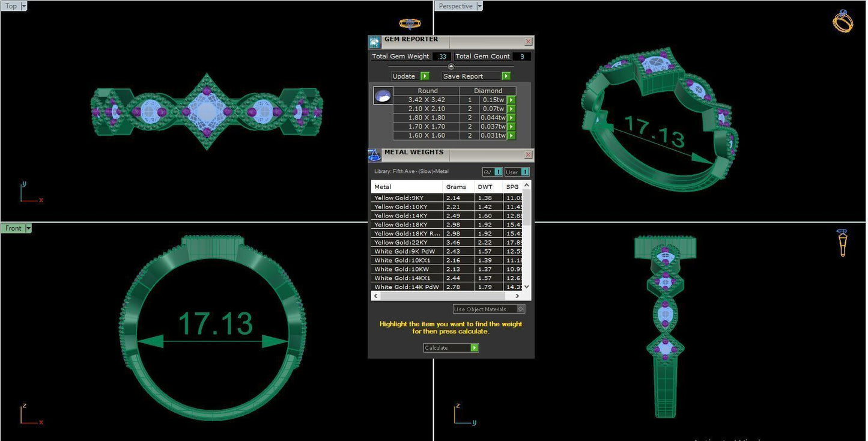Click the metal list scroll-right arrow
Screen dimensions: 868x441
click(x=518, y=296)
